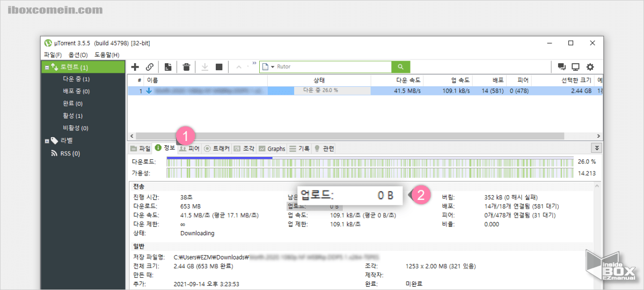Screen dimensions: 644x290
Task: Switch to the 관련 tab
Action: click(324, 148)
